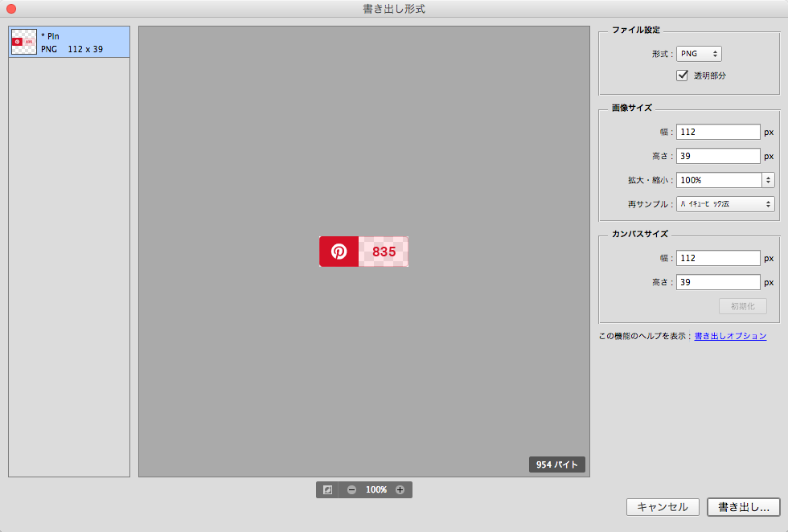Click the 画像サイズ 幅 field showing 112

point(718,132)
